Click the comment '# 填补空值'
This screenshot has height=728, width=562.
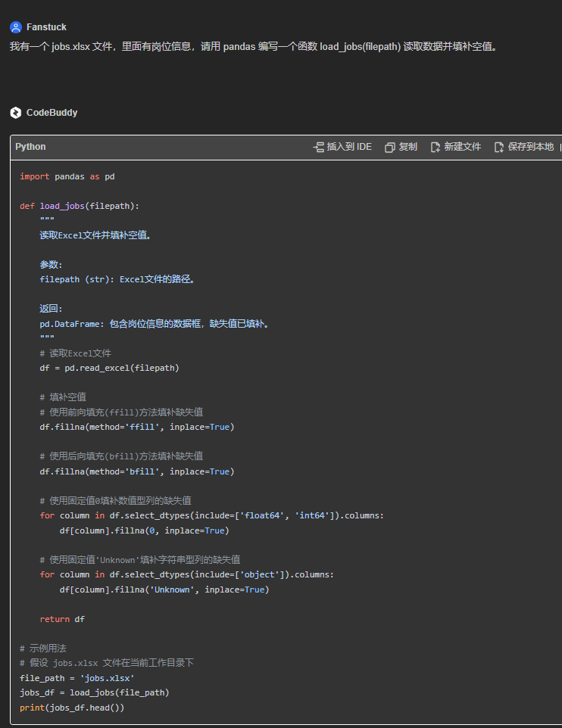[63, 397]
